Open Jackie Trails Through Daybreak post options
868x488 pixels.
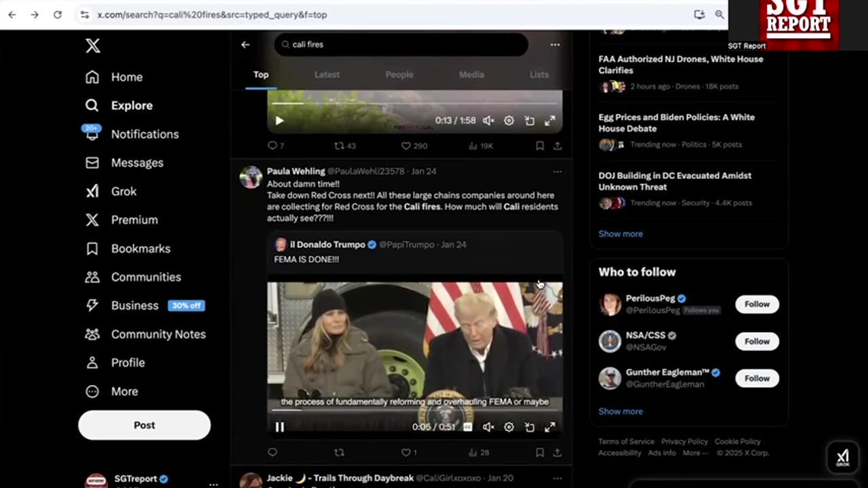click(557, 478)
